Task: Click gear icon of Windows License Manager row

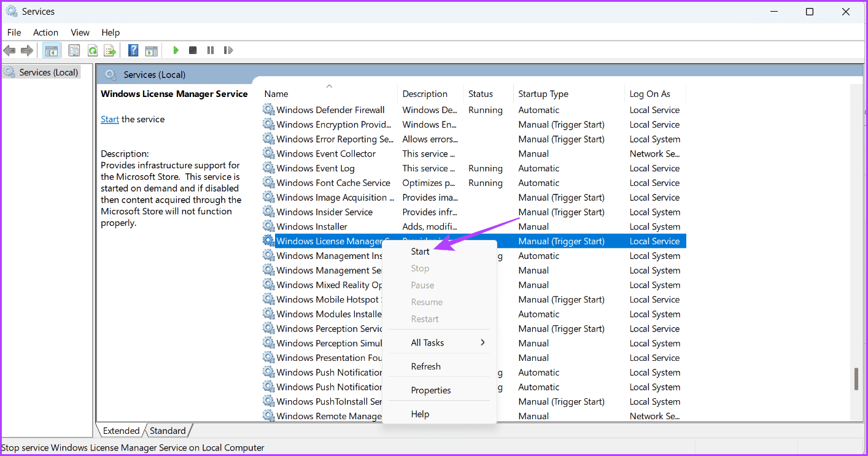Action: (269, 241)
